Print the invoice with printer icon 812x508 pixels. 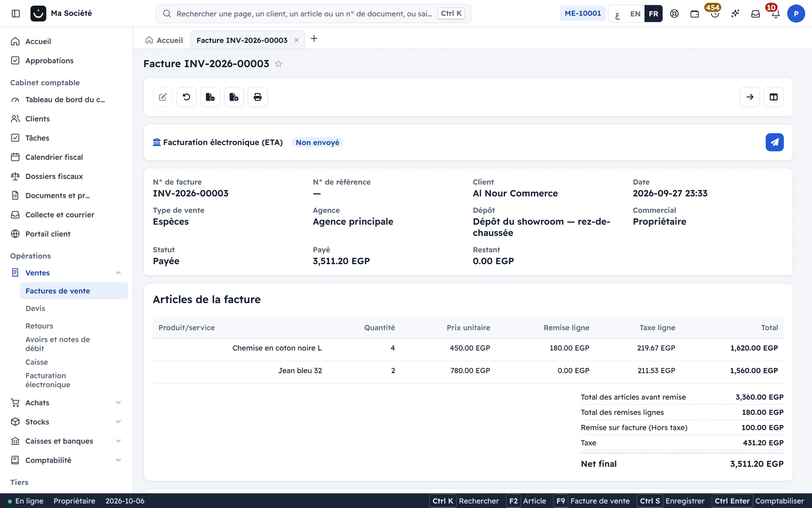tap(257, 97)
